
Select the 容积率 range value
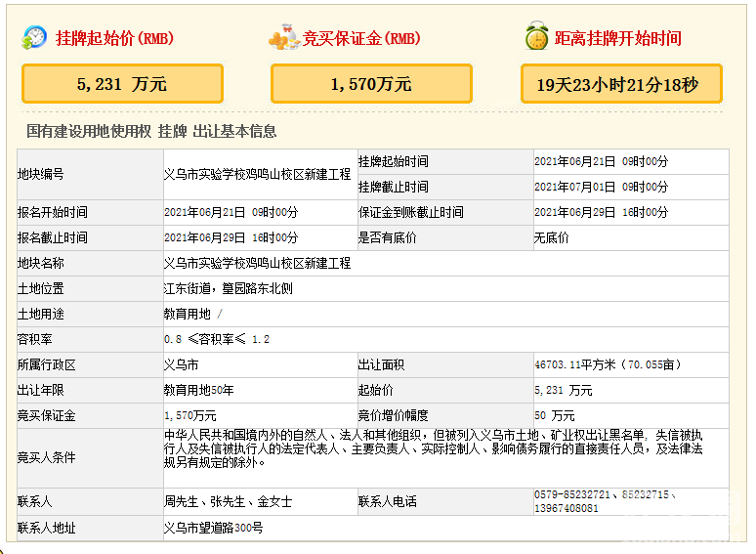click(216, 339)
